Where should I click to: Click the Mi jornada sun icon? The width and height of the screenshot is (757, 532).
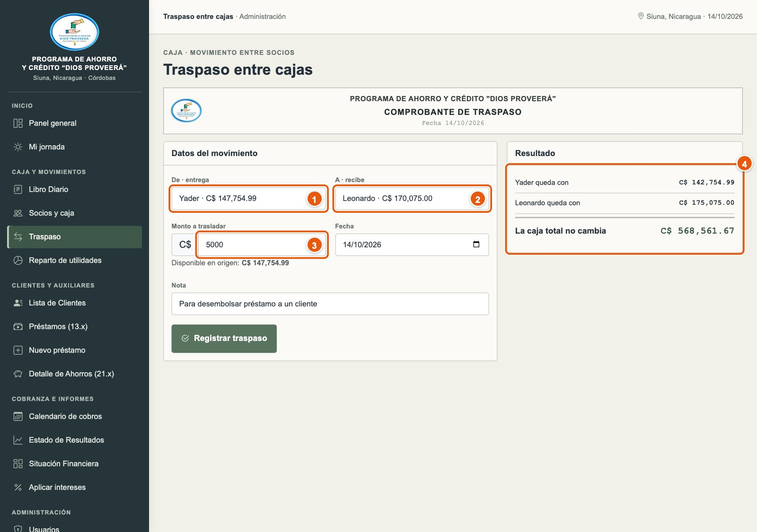[18, 147]
